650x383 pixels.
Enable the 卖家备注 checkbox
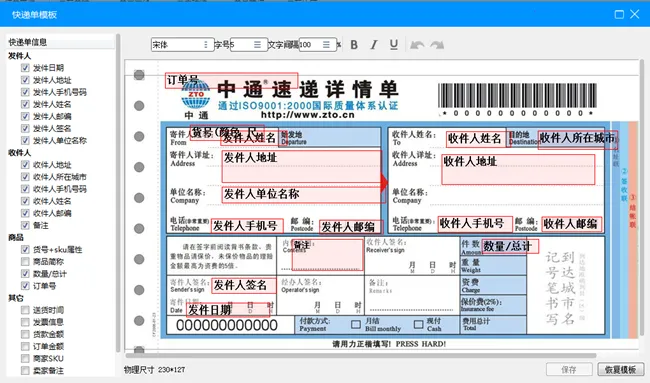pyautogui.click(x=25, y=370)
